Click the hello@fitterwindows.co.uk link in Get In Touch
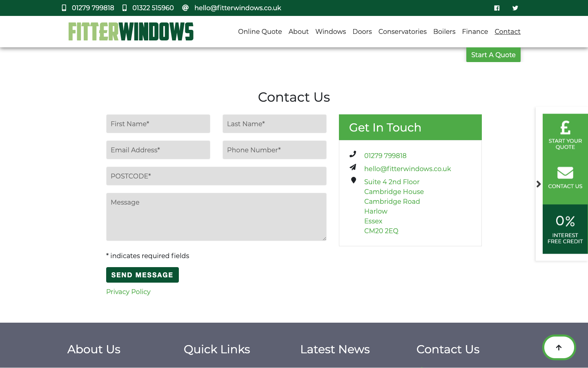Viewport: 588px width, 368px height. pyautogui.click(x=407, y=169)
